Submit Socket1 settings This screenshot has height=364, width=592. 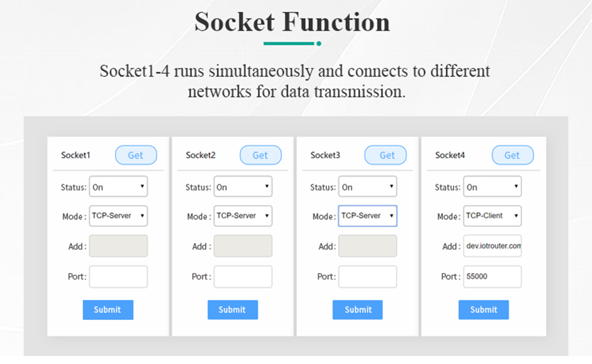[x=108, y=310]
